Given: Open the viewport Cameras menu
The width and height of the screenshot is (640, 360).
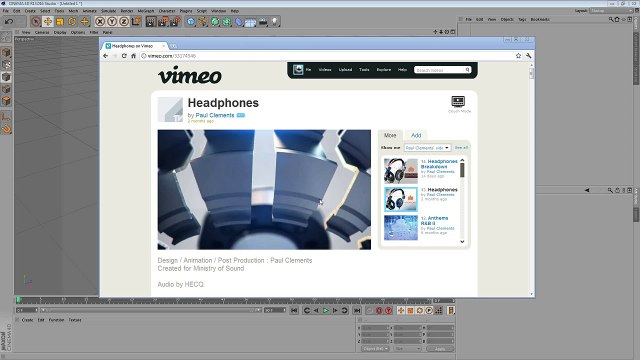Looking at the screenshot, I should 42,32.
